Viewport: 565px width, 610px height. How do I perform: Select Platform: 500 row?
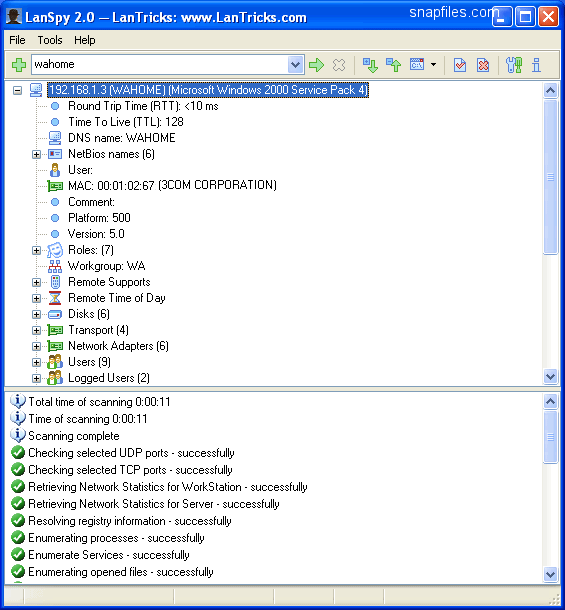(x=99, y=218)
